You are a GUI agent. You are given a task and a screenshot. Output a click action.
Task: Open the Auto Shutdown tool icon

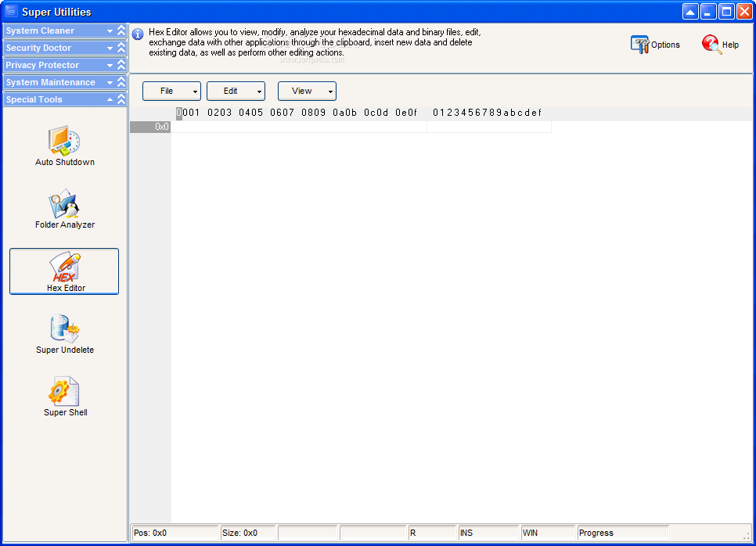(64, 141)
